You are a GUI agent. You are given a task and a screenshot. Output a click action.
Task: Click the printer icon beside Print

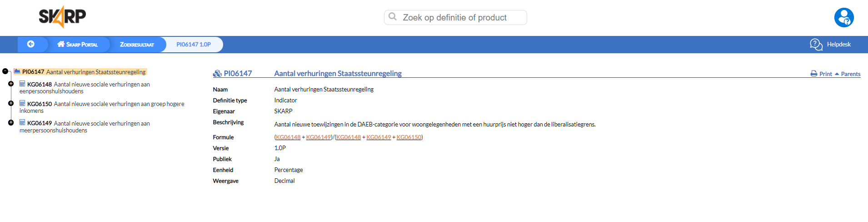[813, 74]
